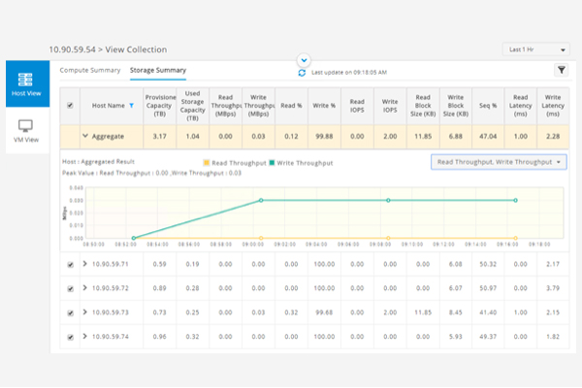This screenshot has height=388, width=582.
Task: Click the 10.90.59.54 breadcrumb link
Action: [72, 49]
